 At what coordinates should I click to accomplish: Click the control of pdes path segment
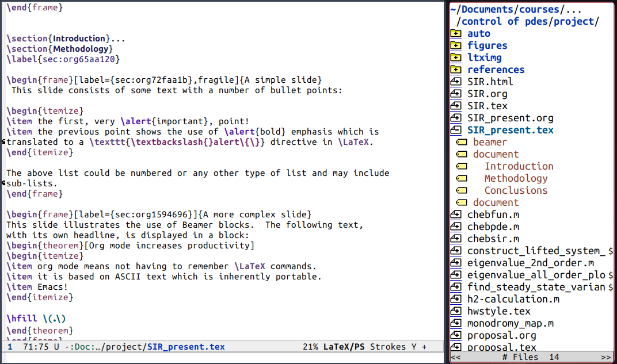(x=504, y=21)
